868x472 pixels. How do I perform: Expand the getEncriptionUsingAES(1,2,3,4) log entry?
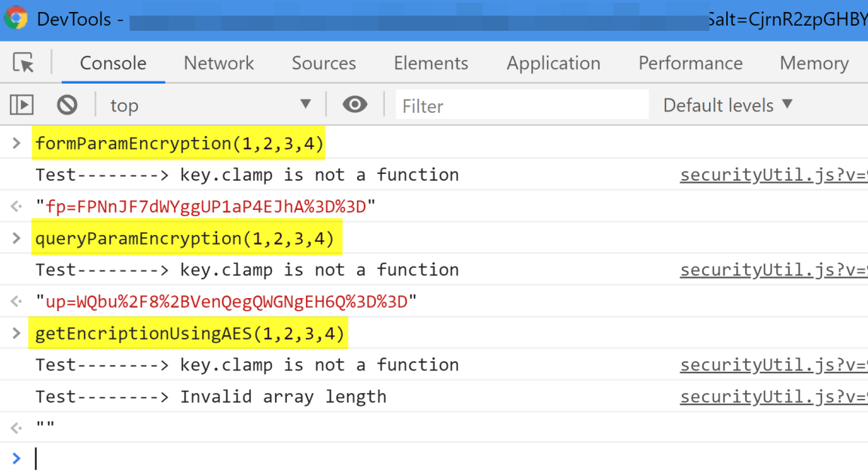coord(15,333)
